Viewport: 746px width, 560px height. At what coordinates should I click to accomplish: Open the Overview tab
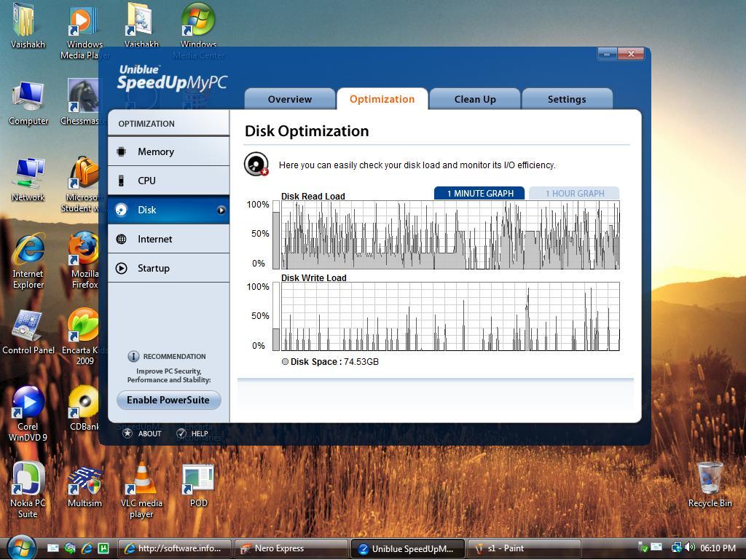coord(289,100)
